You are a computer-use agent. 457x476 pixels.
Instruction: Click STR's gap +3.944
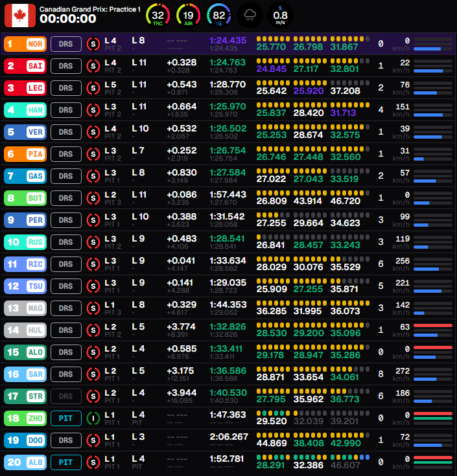point(182,392)
